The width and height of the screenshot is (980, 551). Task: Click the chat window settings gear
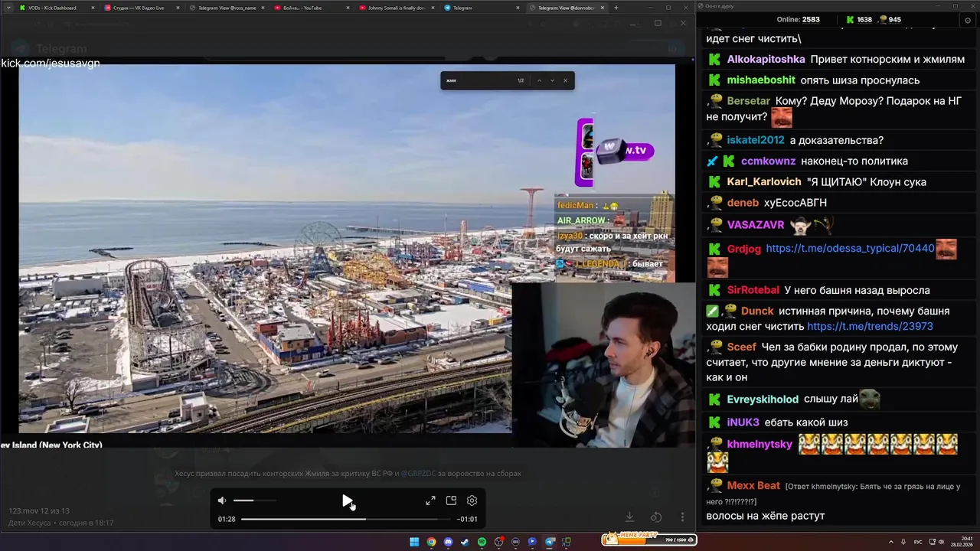pos(969,21)
